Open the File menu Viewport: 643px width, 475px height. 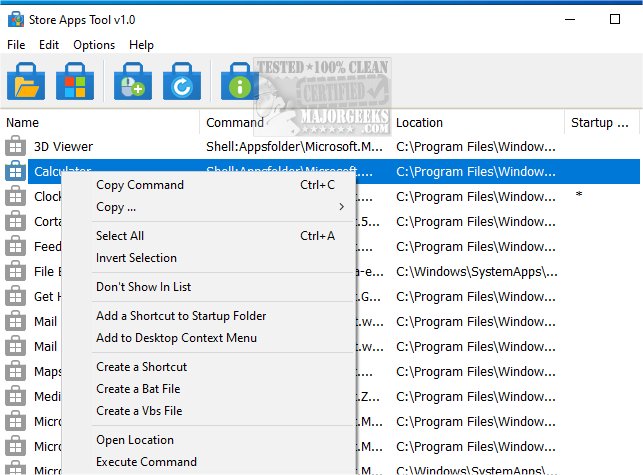pos(16,45)
